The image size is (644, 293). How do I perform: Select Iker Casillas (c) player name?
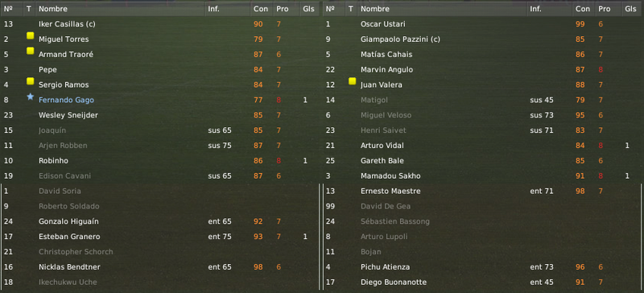tap(67, 24)
